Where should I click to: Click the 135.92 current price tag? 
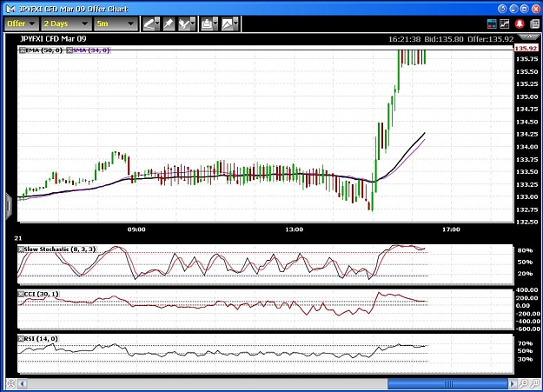(x=526, y=48)
